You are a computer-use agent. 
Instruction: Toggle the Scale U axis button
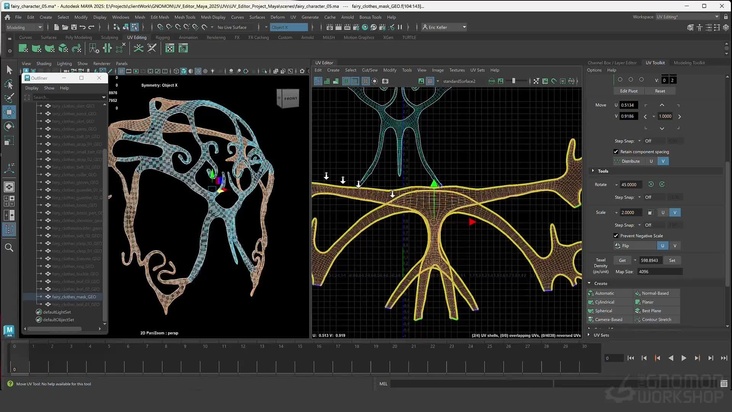(x=663, y=212)
